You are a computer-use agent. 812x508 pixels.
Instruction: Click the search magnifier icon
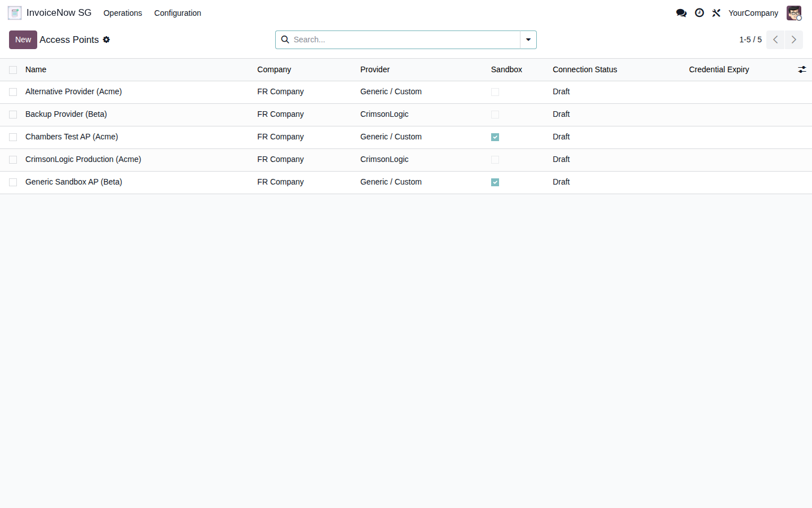click(x=285, y=40)
